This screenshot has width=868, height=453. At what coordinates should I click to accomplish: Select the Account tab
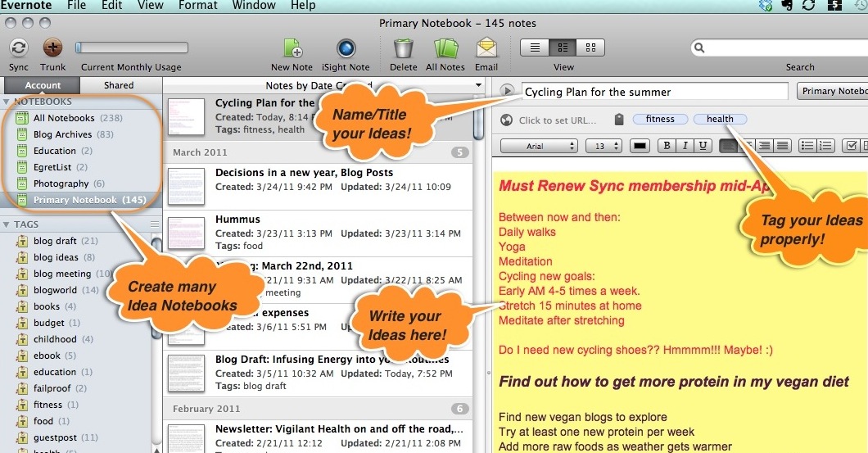pyautogui.click(x=43, y=85)
